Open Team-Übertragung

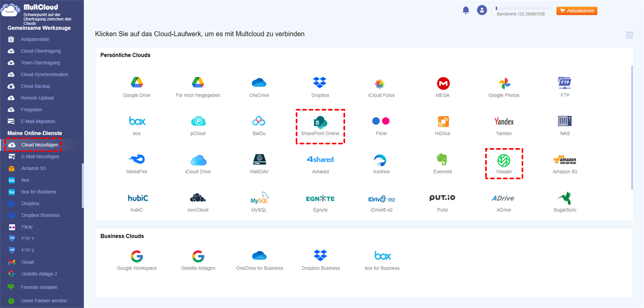[41, 63]
